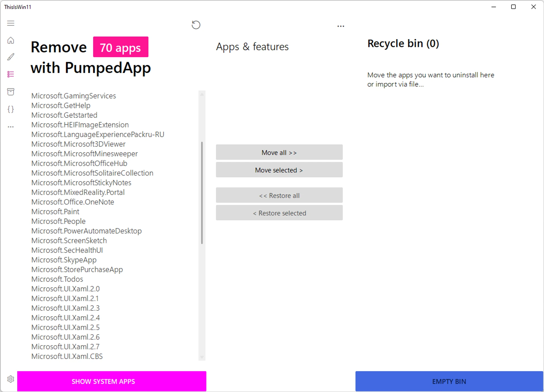Viewport: 544px width, 392px height.
Task: Select Microsoft.ScreenSketch entry
Action: click(69, 240)
